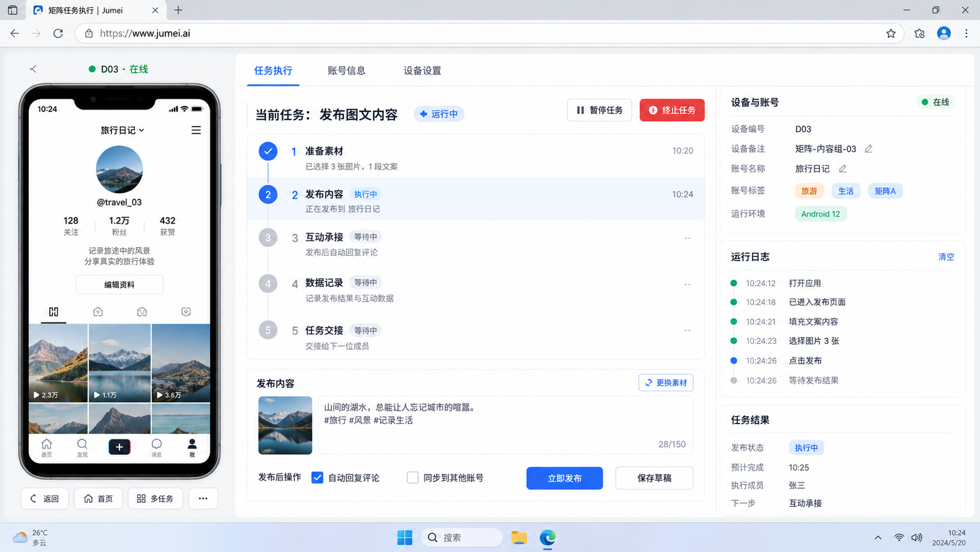Click the taskbar 搜索 search box
980x552 pixels.
coord(462,537)
